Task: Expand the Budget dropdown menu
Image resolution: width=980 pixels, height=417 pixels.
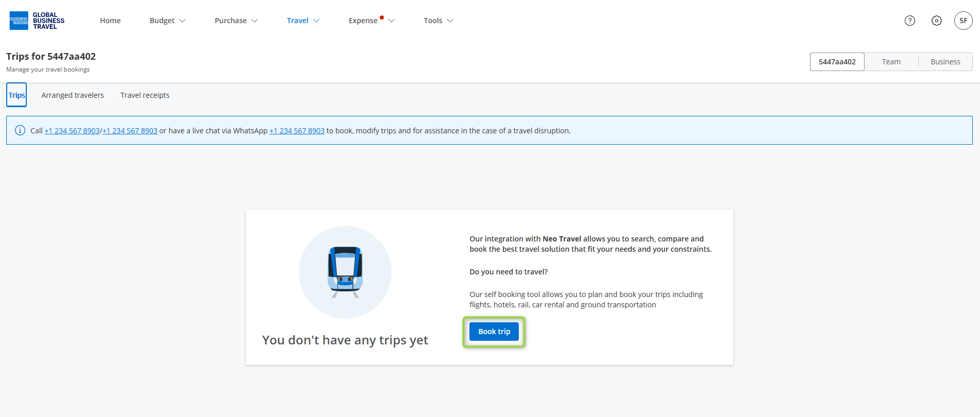Action: [x=167, y=21]
